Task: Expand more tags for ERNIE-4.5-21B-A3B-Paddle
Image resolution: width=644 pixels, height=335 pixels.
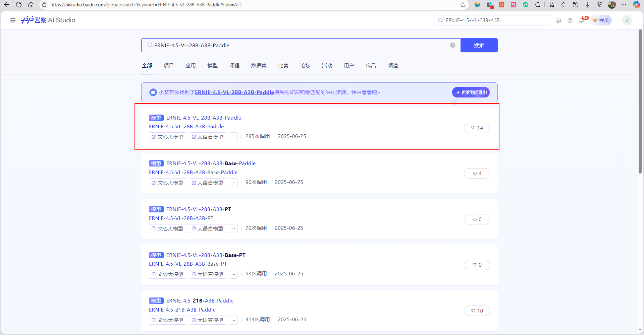Action: (233, 320)
